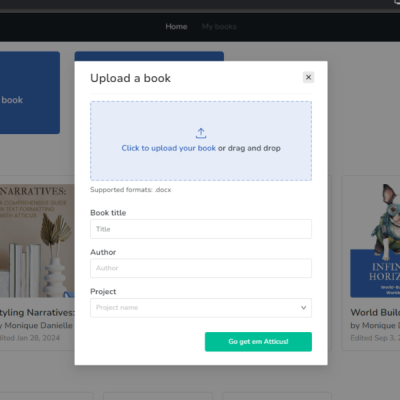This screenshot has height=400, width=400.
Task: Click the Styling Narratives book title
Action: pyautogui.click(x=37, y=312)
